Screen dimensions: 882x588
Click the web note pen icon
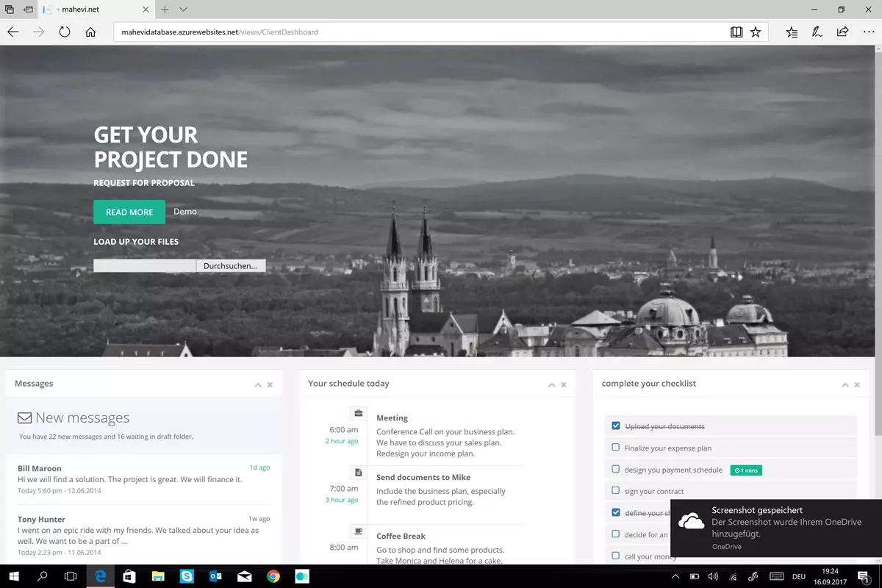click(817, 32)
